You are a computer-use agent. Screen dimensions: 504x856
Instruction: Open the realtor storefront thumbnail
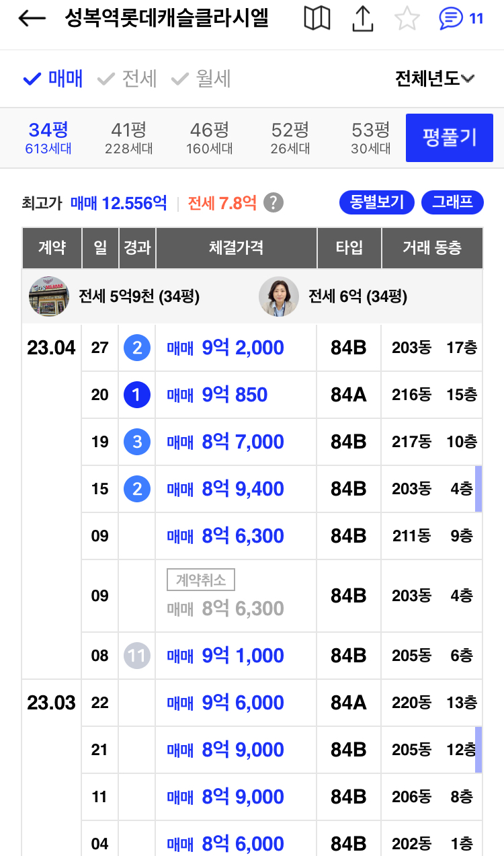49,297
